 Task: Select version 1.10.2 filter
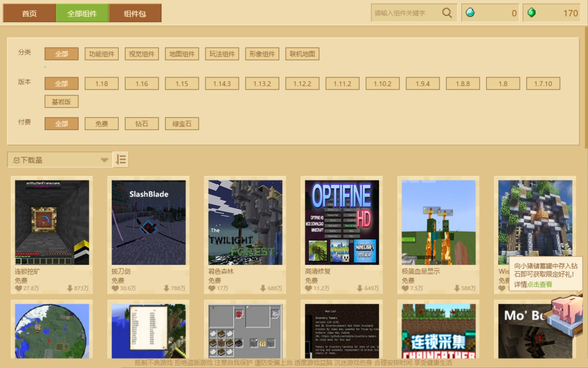pyautogui.click(x=383, y=83)
